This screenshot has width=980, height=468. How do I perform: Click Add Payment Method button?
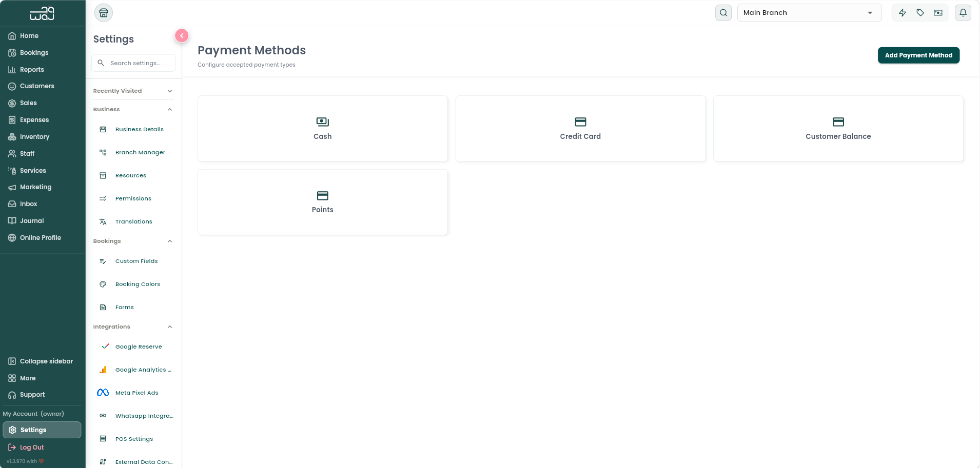[x=918, y=55]
